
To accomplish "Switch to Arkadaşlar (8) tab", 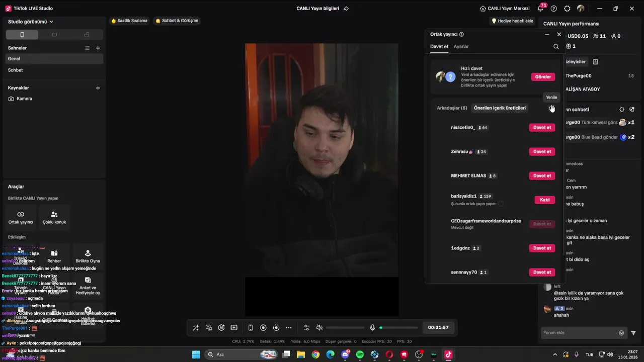I will click(452, 108).
